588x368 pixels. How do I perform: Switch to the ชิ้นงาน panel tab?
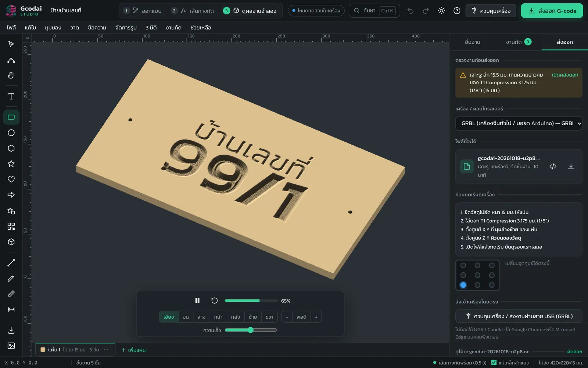pyautogui.click(x=473, y=42)
